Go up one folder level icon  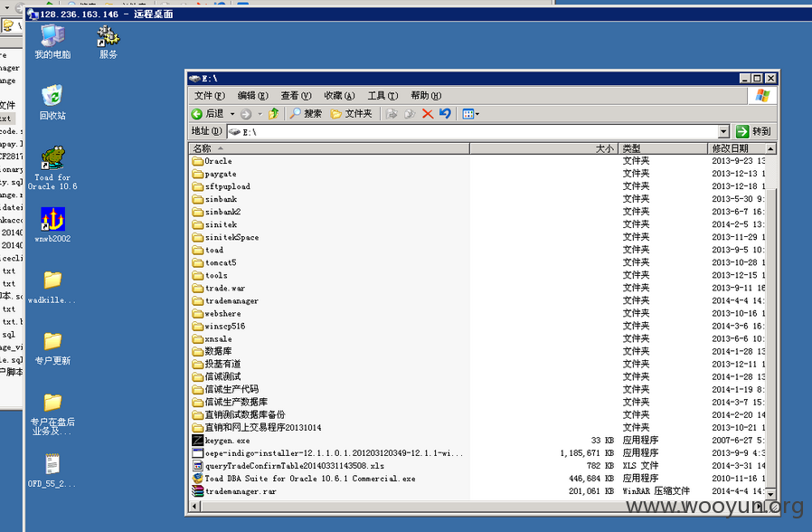(273, 113)
